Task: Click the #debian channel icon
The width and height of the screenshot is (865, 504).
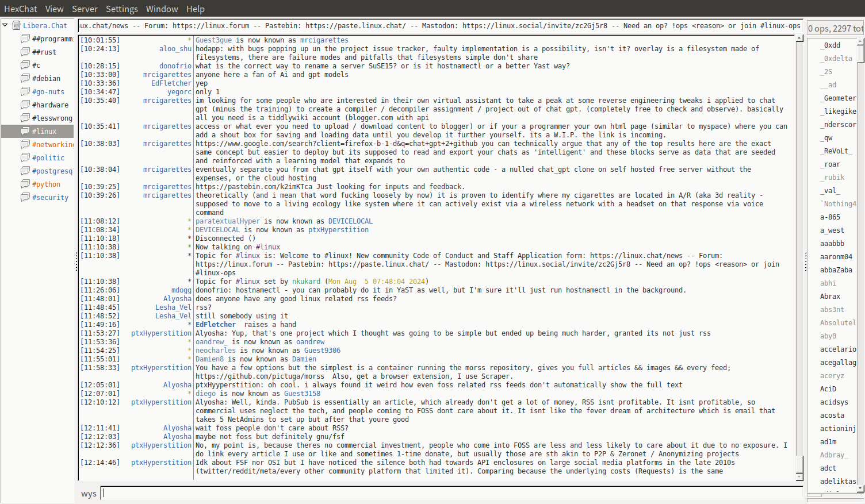Action: pyautogui.click(x=25, y=78)
